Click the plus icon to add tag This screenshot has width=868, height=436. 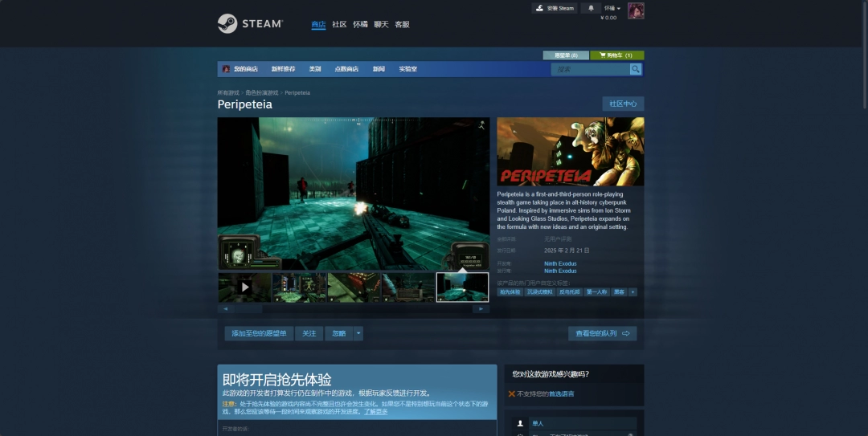point(633,292)
